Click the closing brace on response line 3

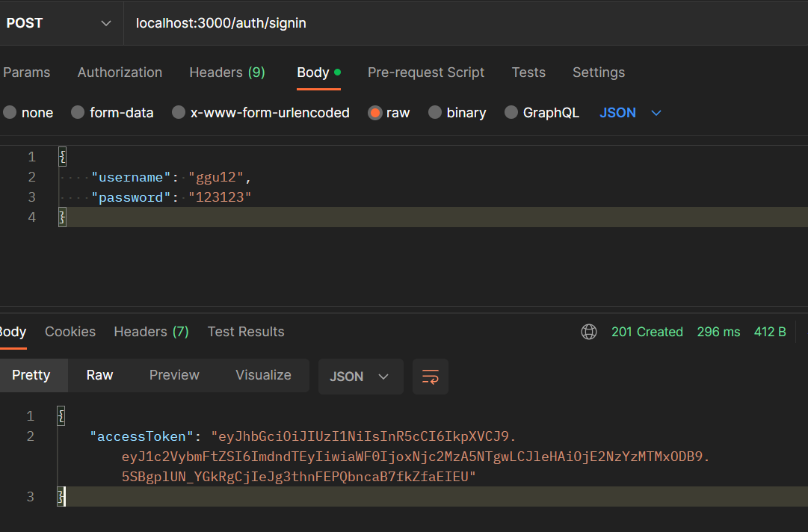coord(61,497)
